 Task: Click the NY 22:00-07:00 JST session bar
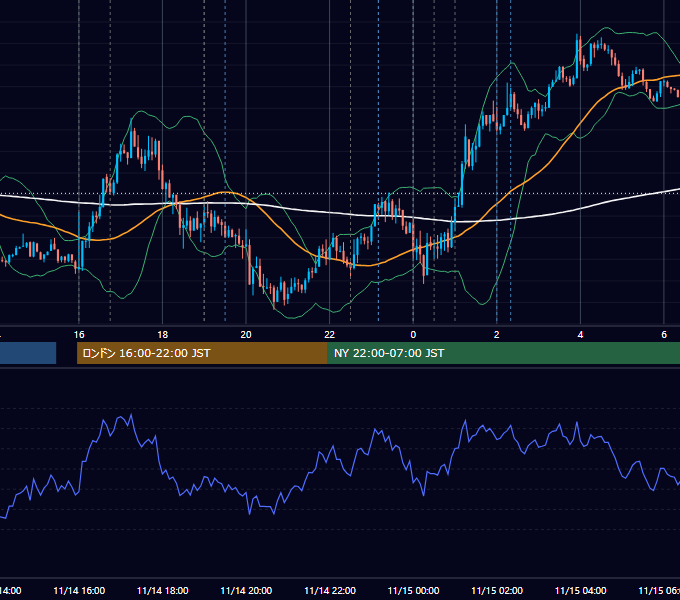click(503, 353)
